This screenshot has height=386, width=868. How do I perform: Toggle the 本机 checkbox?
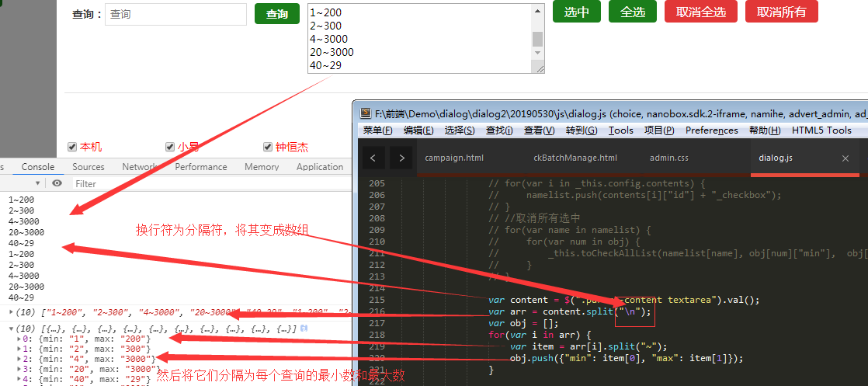(71, 147)
